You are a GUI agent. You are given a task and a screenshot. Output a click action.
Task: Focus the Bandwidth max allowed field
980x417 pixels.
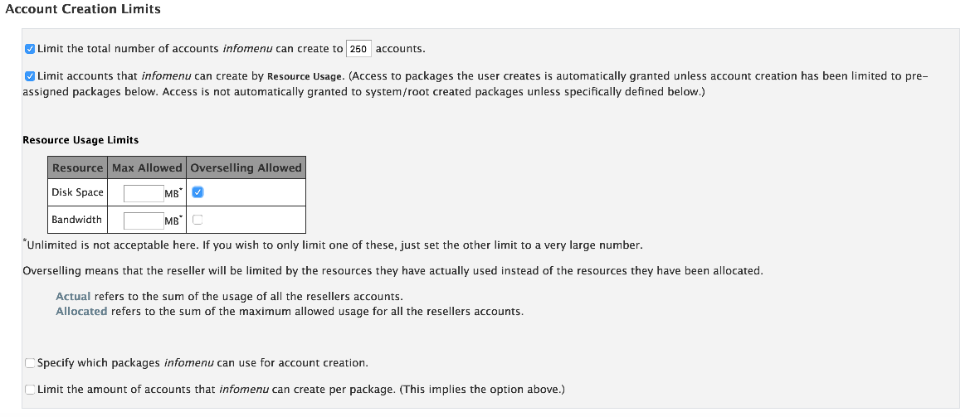click(144, 221)
